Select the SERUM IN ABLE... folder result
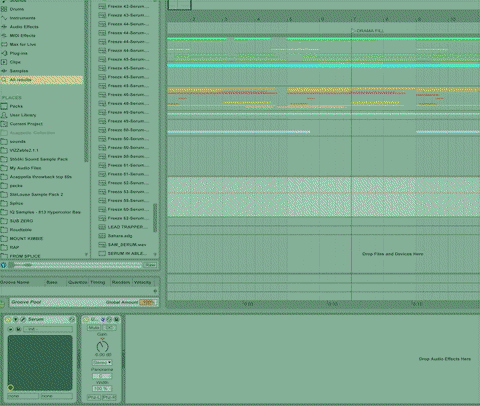480x406 pixels. coord(124,254)
